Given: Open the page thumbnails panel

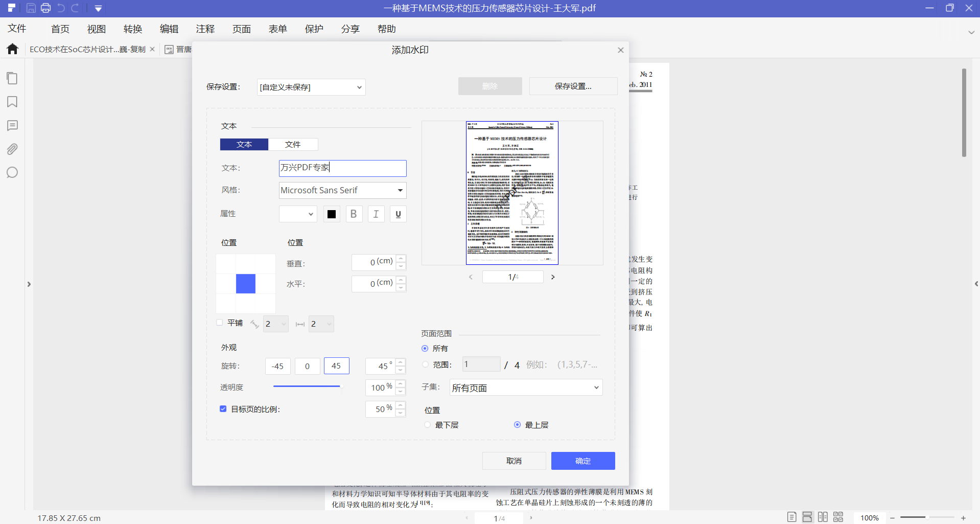Looking at the screenshot, I should click(x=12, y=78).
